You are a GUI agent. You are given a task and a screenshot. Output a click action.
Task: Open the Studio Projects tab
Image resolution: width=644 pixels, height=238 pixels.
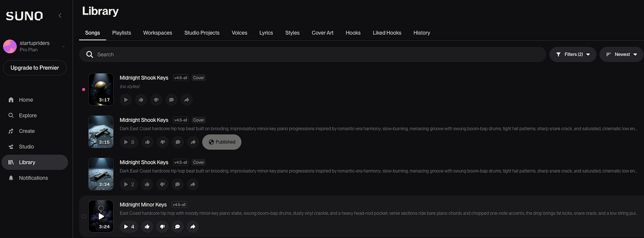click(202, 33)
